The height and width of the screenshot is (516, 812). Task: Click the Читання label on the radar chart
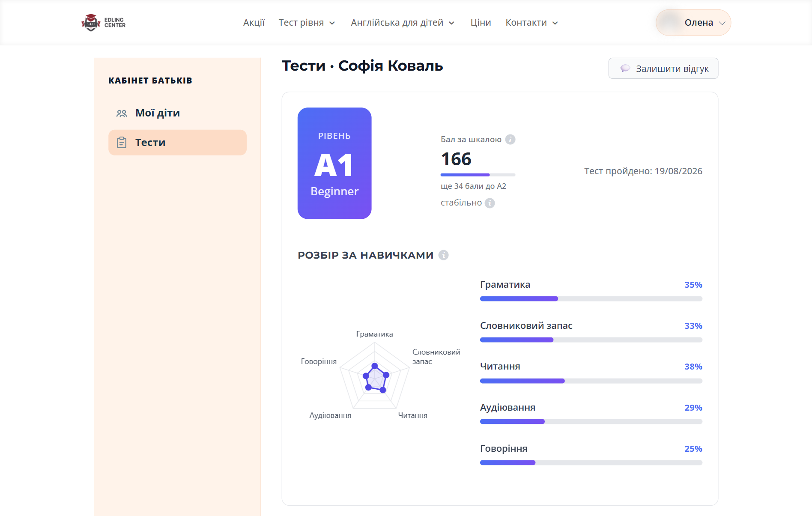tap(413, 415)
